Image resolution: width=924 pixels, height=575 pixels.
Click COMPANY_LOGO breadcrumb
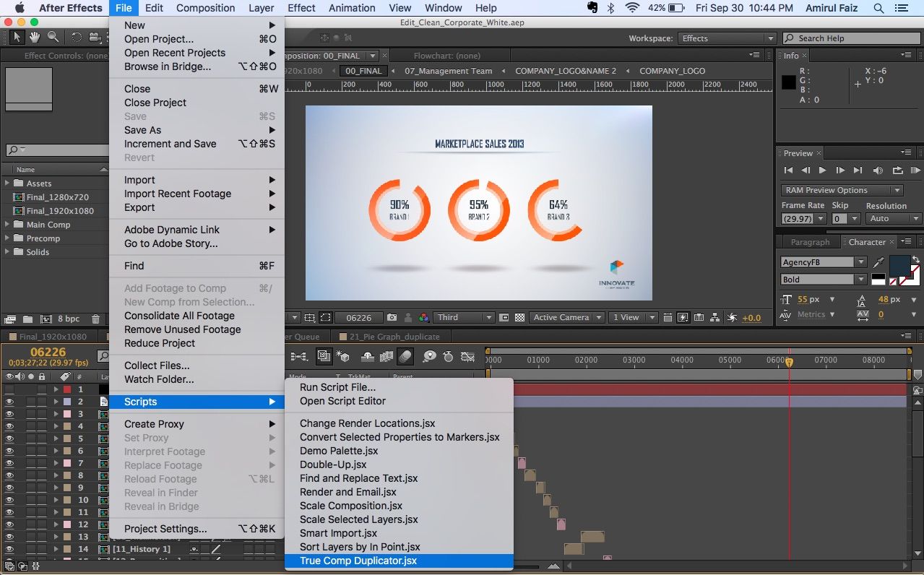pyautogui.click(x=672, y=71)
